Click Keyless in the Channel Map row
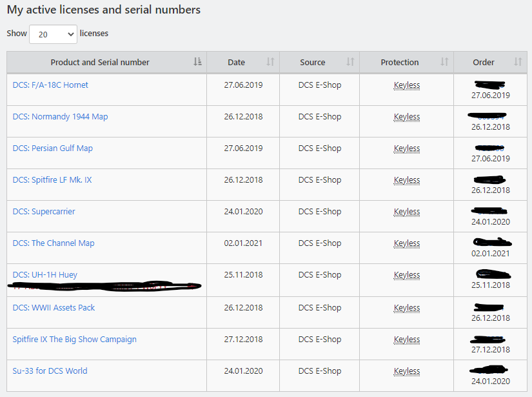The height and width of the screenshot is (397, 532). 407,243
